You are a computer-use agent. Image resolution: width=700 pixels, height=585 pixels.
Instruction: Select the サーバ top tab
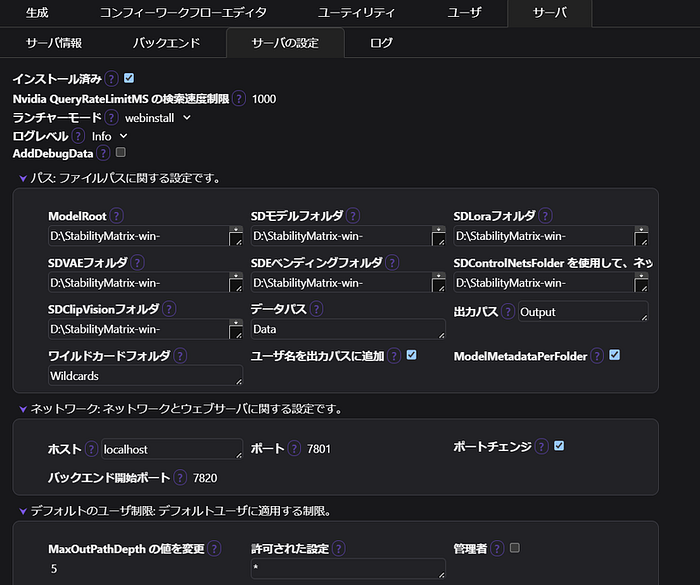coord(550,13)
